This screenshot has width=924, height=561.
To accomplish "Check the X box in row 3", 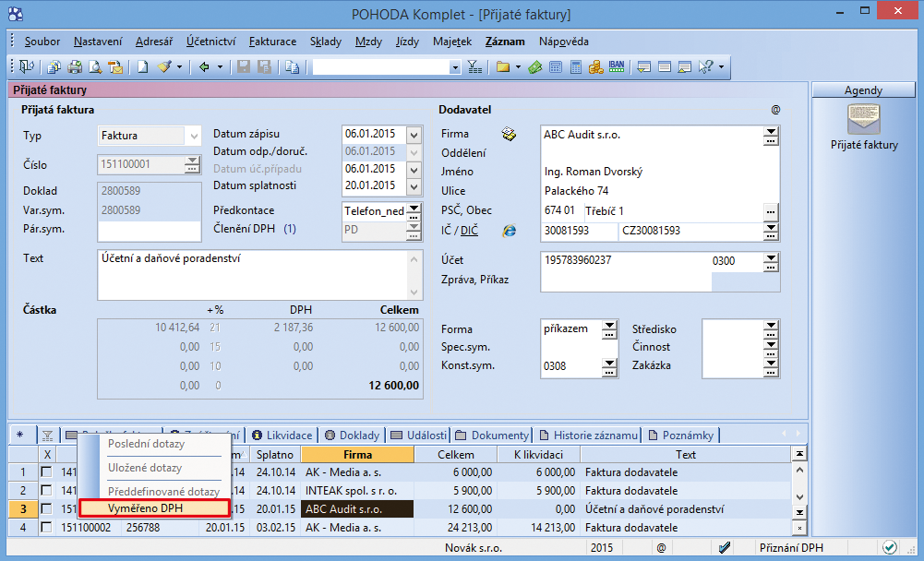I will (46, 508).
